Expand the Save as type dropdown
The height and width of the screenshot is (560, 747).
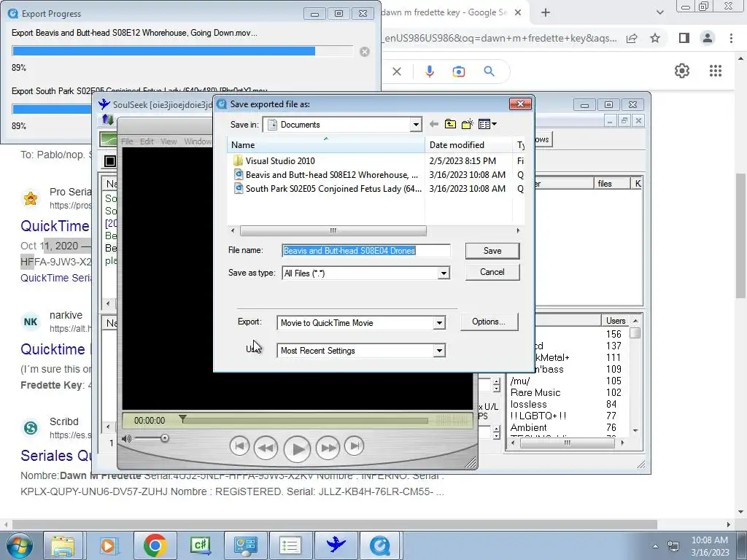[x=444, y=273]
